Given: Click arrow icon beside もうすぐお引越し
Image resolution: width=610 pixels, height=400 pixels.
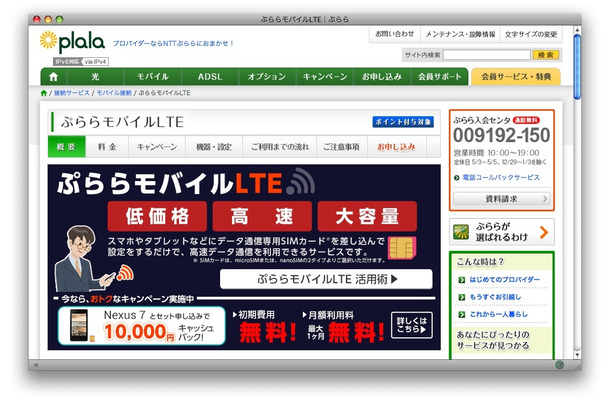Looking at the screenshot, I should (x=462, y=297).
